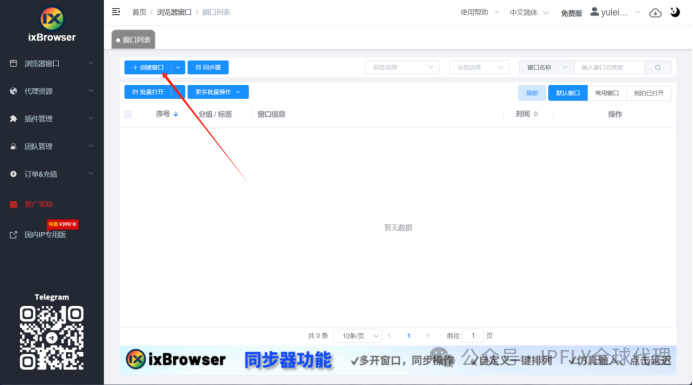The height and width of the screenshot is (385, 693).
Task: Switch to the 常用窗口 tab
Action: (607, 93)
